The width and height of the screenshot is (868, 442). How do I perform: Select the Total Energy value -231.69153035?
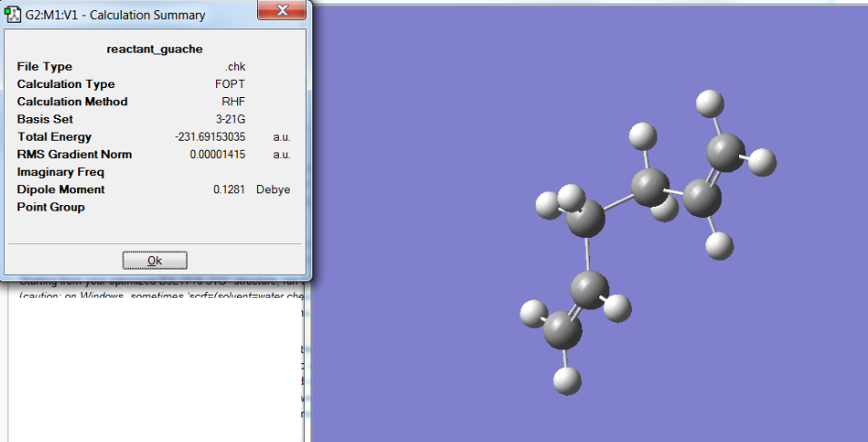pyautogui.click(x=211, y=137)
